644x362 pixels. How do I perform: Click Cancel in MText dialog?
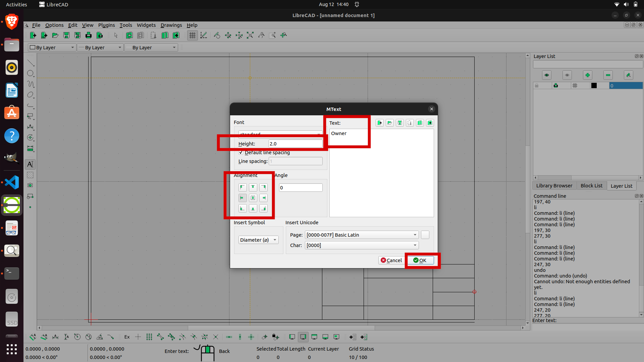click(x=391, y=260)
